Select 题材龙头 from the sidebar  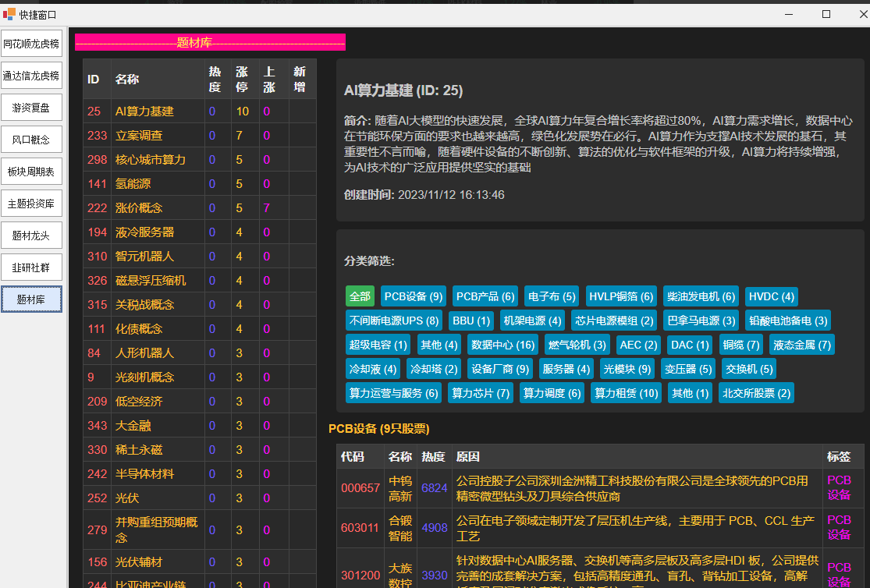pos(31,235)
